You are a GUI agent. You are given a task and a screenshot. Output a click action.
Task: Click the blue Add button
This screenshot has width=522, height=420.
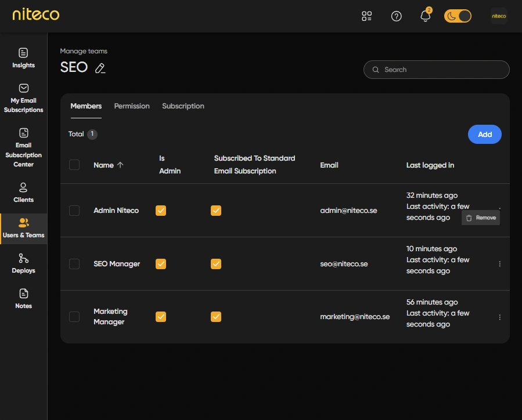[x=484, y=135]
